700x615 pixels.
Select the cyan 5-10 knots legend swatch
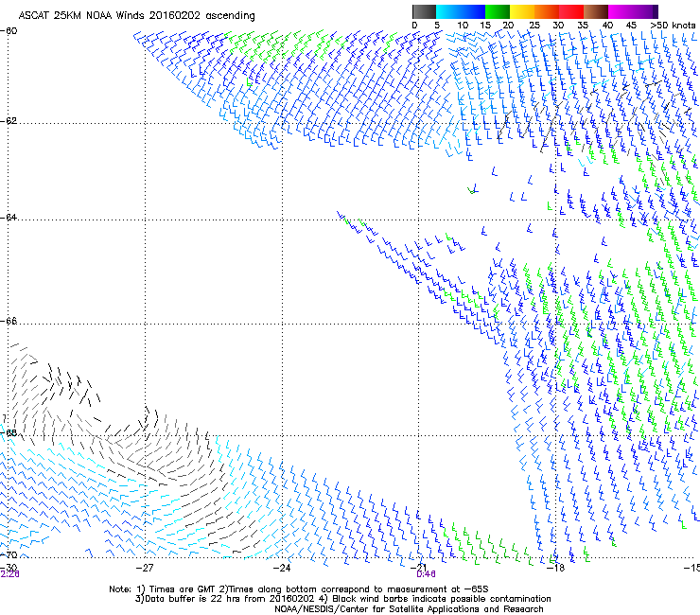(448, 11)
